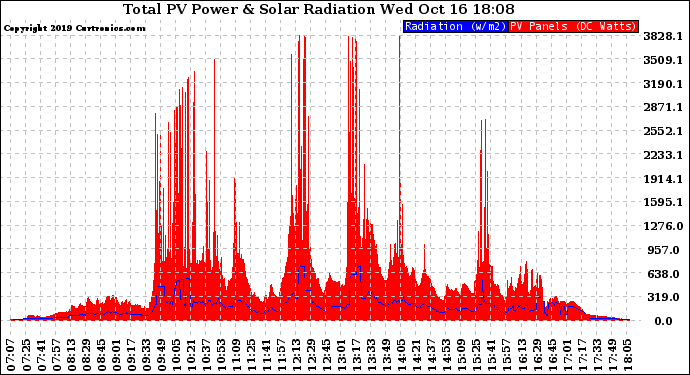Viewport: 690px width, 375px height.
Task: Click the x-axis time label 11:41
Action: (x=266, y=355)
